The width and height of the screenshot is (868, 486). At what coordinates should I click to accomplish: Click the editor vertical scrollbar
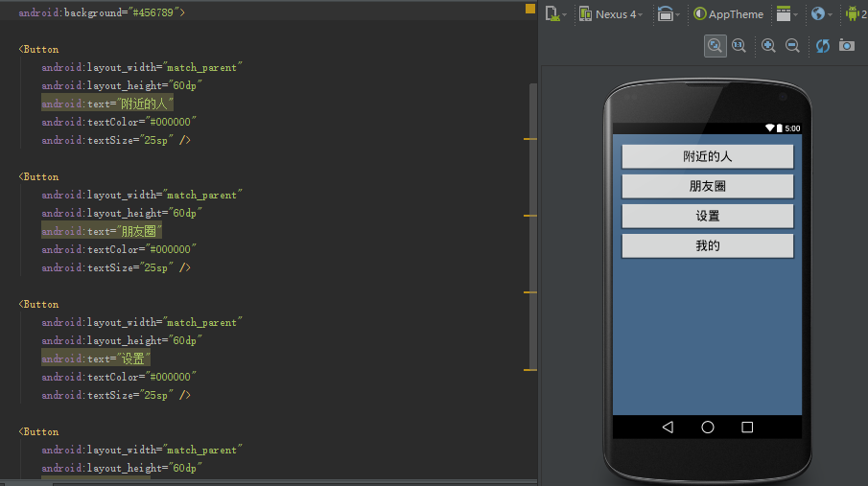point(533,227)
